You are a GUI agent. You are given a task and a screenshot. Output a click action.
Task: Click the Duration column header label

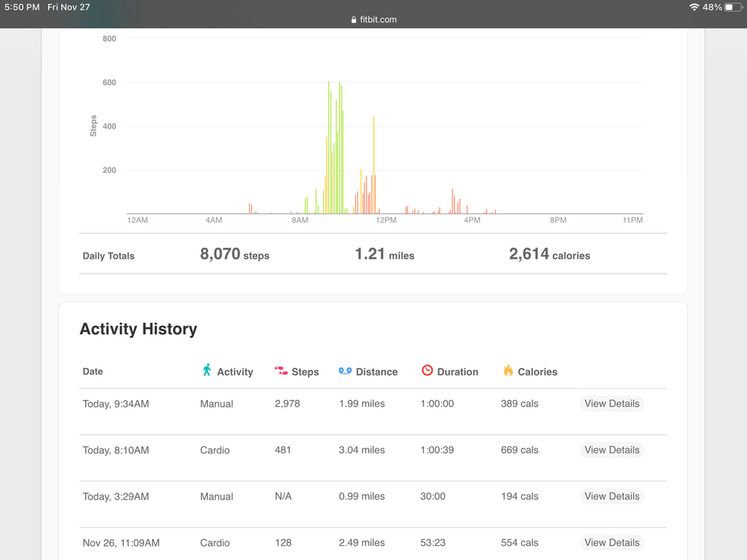(x=458, y=372)
